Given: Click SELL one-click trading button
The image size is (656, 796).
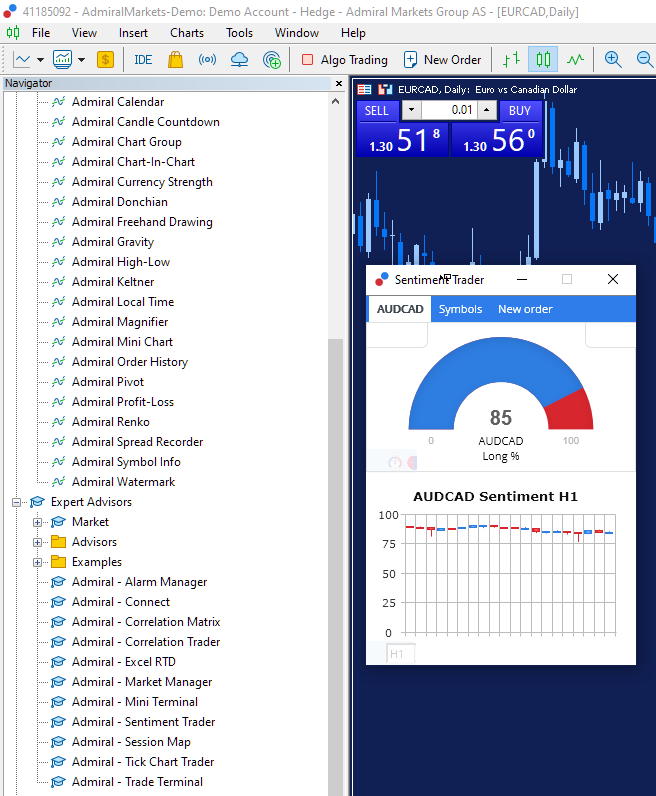Looking at the screenshot, I should coord(376,111).
